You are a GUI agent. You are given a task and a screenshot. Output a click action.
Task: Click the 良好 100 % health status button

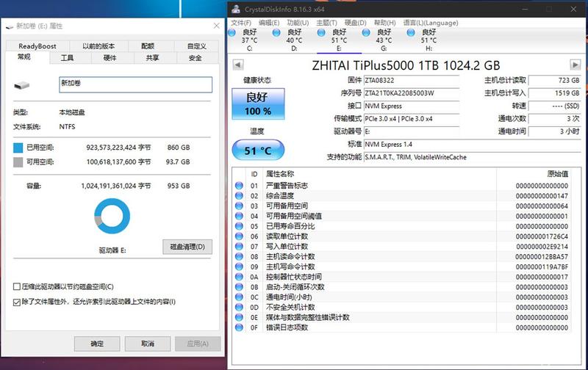[258, 104]
